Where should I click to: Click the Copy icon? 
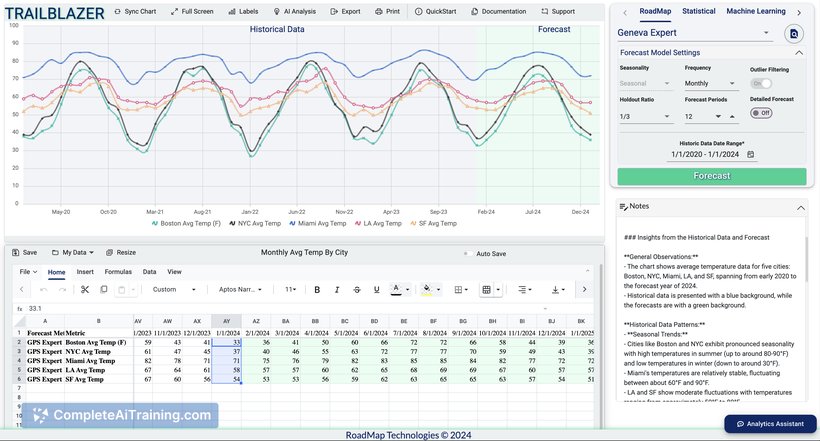click(x=104, y=289)
